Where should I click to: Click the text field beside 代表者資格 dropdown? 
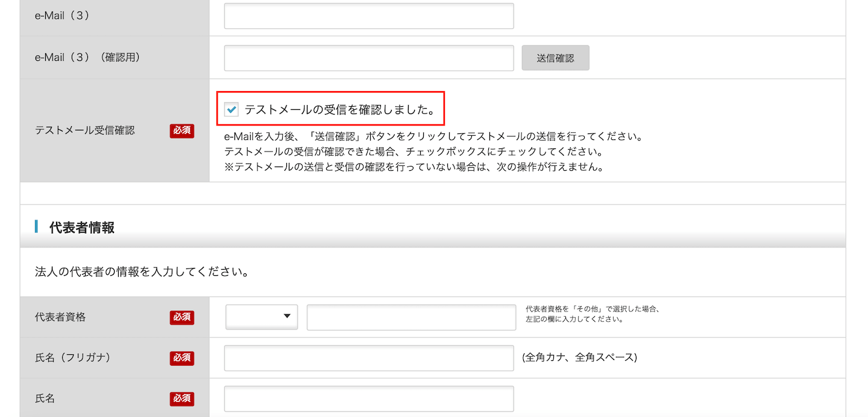pos(411,317)
